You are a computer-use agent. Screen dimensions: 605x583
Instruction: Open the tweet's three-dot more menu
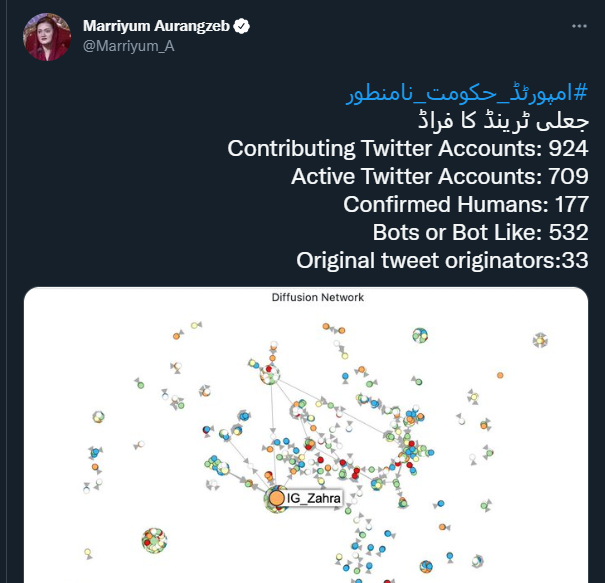tap(579, 26)
